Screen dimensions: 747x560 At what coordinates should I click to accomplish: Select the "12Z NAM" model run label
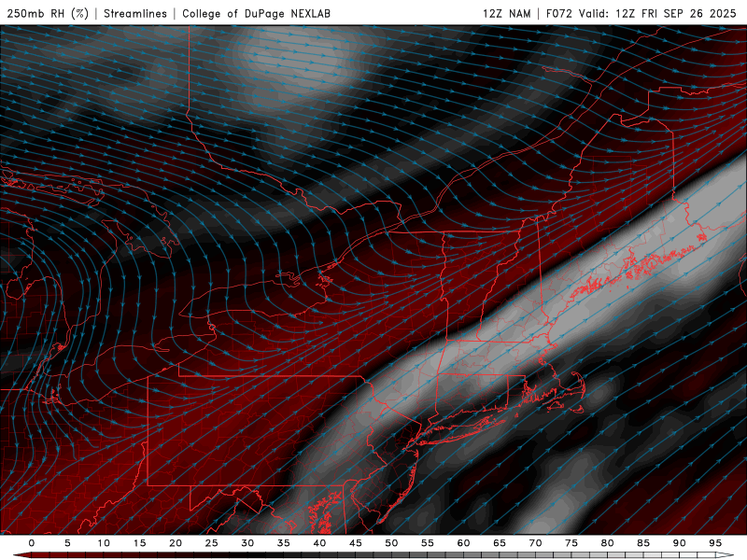pos(506,13)
